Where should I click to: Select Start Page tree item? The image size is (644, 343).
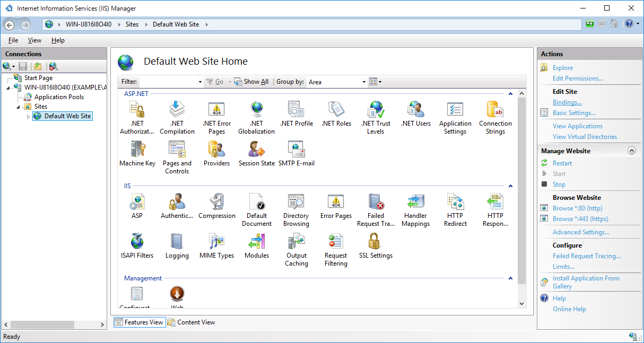coord(38,78)
